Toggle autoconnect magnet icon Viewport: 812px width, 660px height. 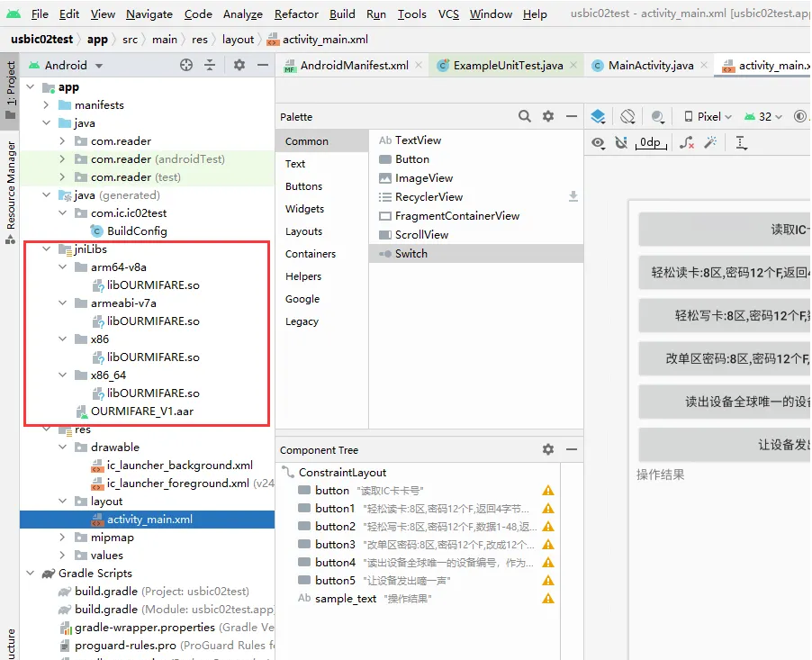click(621, 142)
